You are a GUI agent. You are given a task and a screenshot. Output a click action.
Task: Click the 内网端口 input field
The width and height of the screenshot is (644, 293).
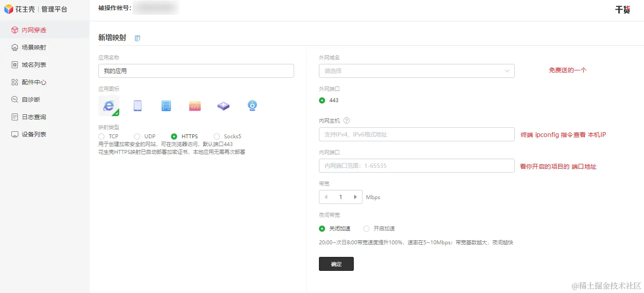417,166
